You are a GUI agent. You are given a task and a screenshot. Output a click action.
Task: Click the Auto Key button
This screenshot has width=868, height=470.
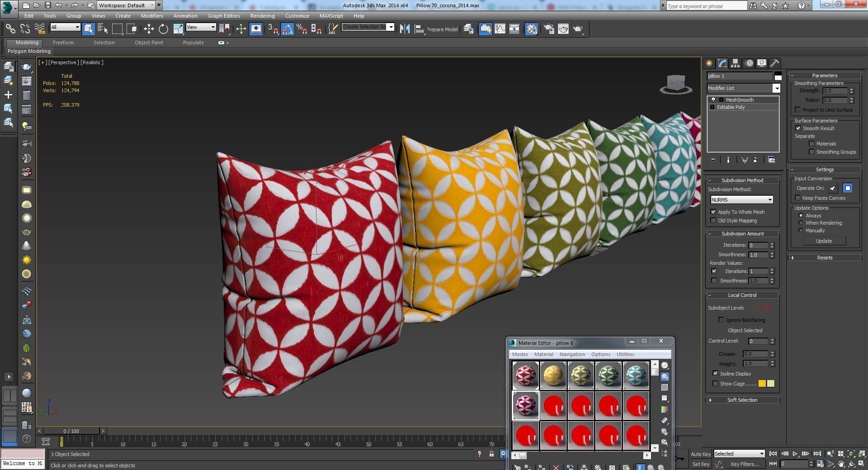[x=701, y=454]
